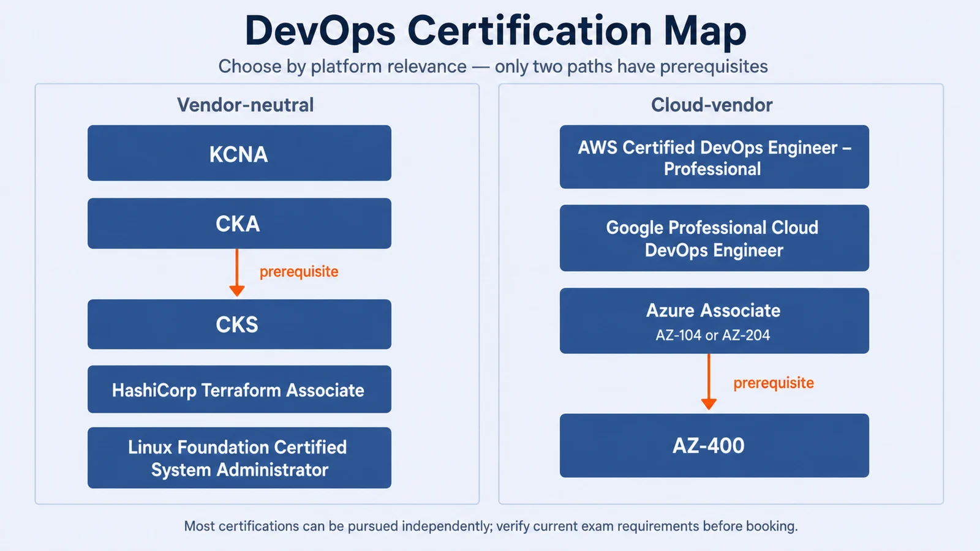Click the 'DevOps Certification Map' title
This screenshot has height=551, width=980.
pos(496,31)
